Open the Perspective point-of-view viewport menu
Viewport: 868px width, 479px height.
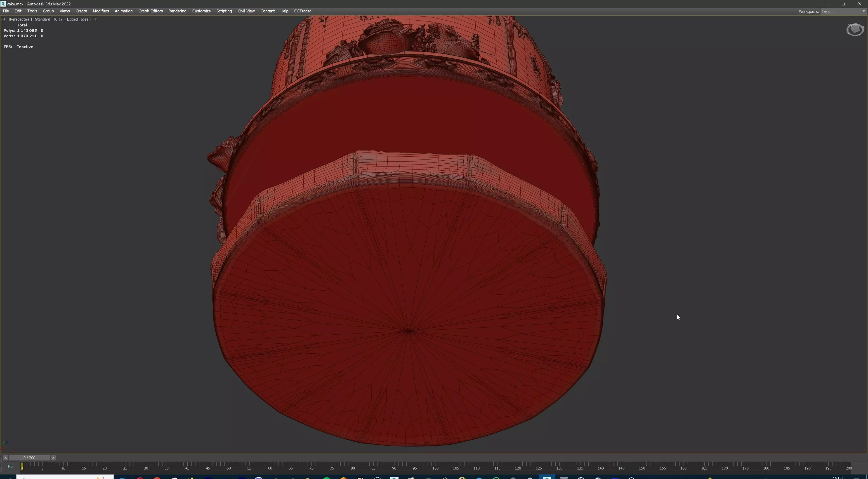coord(20,19)
